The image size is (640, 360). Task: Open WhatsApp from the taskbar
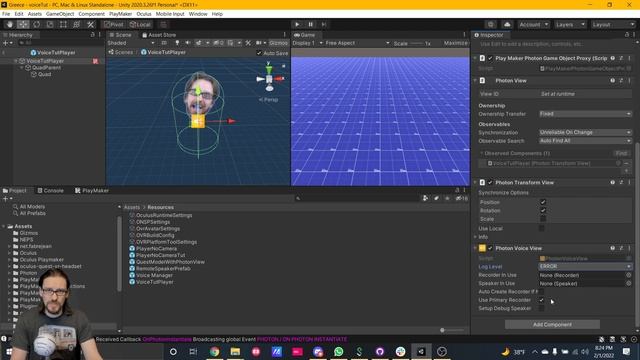pos(338,351)
